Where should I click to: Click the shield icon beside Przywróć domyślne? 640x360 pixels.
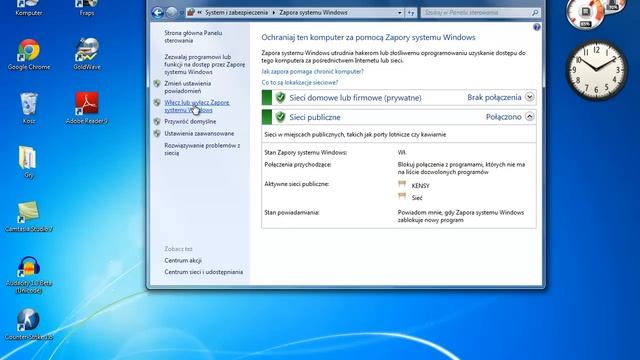coord(157,121)
